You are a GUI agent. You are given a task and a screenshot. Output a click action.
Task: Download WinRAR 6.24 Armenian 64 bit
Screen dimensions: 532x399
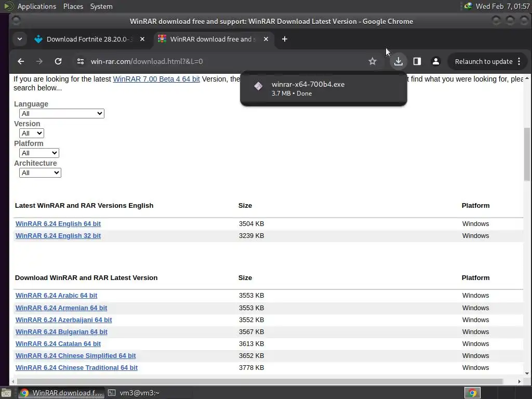61,308
